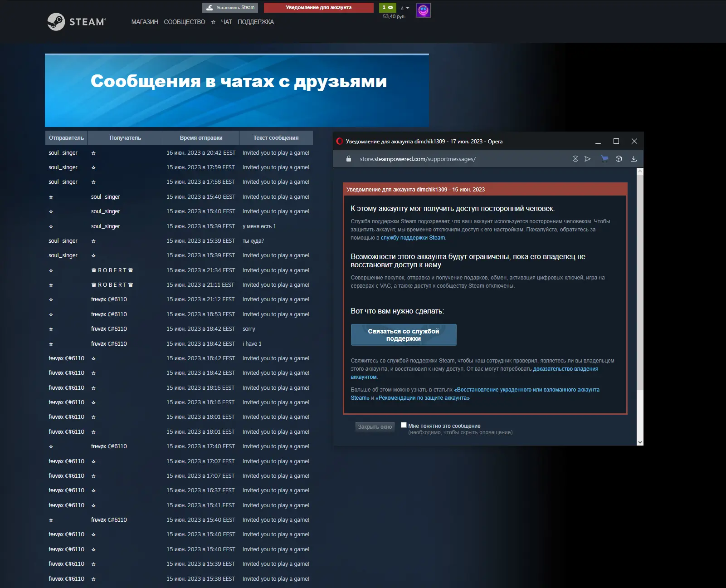Click the Steam logo in header
This screenshot has height=588, width=726.
76,22
